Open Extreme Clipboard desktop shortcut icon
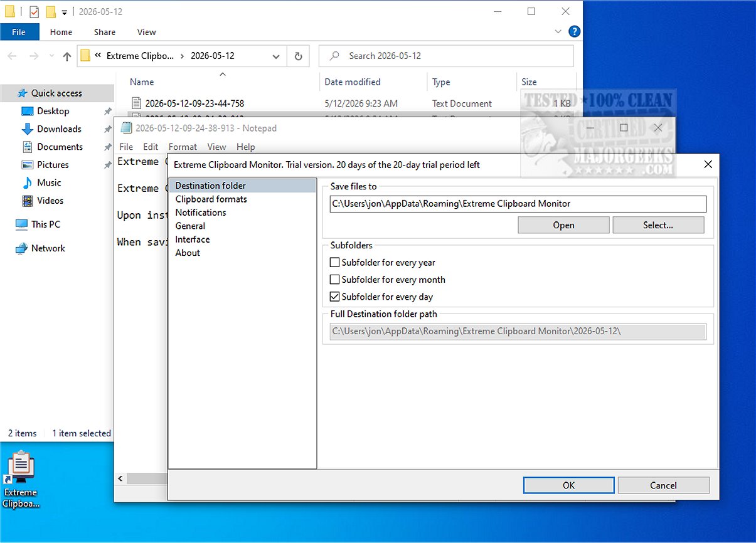Image resolution: width=756 pixels, height=543 pixels. point(21,480)
